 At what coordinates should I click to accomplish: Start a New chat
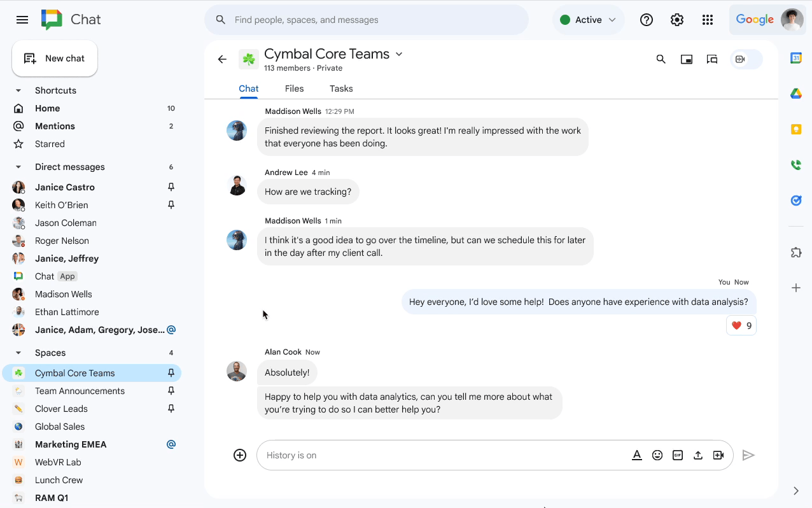[x=55, y=58]
